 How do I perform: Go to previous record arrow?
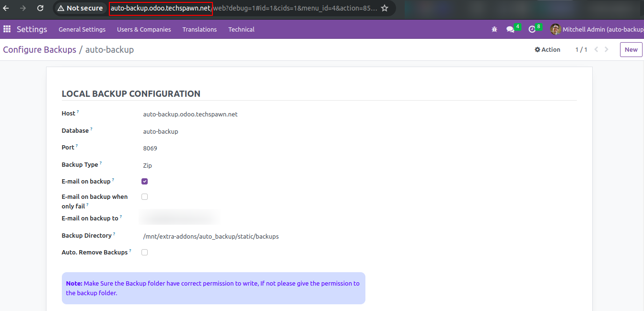tap(597, 49)
